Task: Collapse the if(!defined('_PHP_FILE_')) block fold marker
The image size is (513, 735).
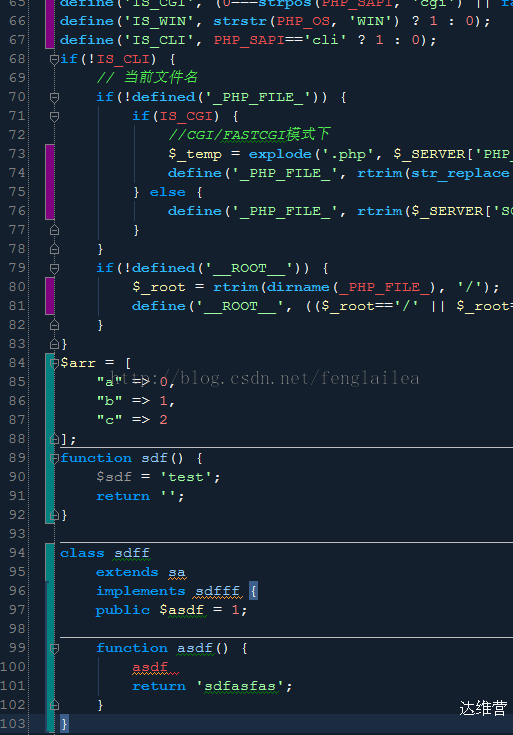Action: point(54,97)
